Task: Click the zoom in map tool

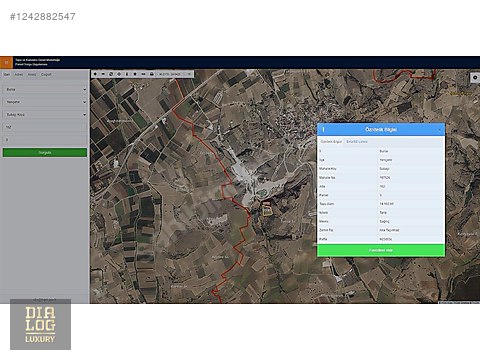Action: (x=95, y=74)
